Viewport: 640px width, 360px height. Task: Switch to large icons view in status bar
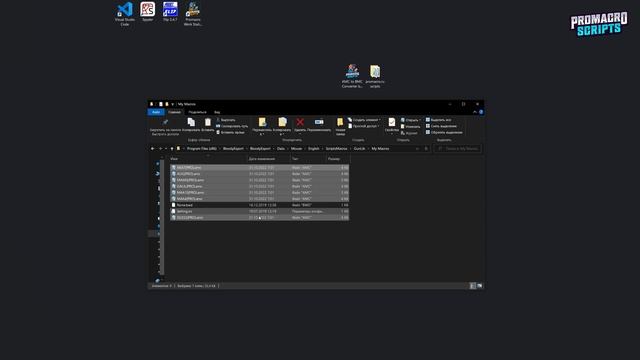(x=480, y=286)
